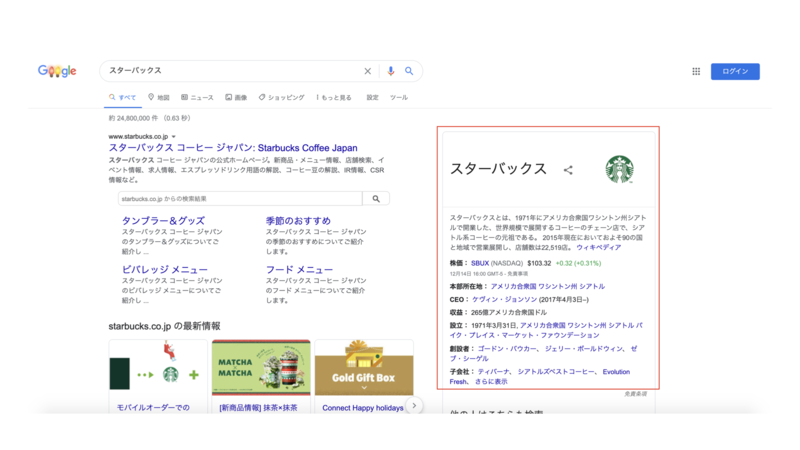Open the フード メニュー sitelink
This screenshot has width=800, height=450.
(299, 269)
